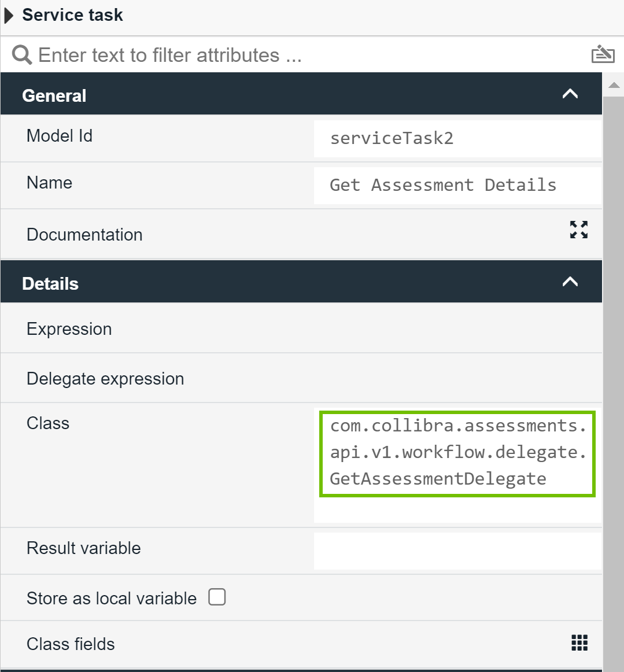Click the clear filter icon
The width and height of the screenshot is (624, 672).
[x=603, y=54]
